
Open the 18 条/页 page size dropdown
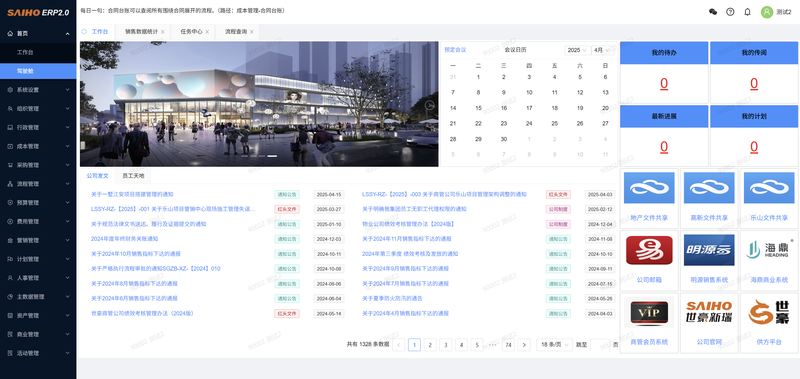pyautogui.click(x=555, y=345)
